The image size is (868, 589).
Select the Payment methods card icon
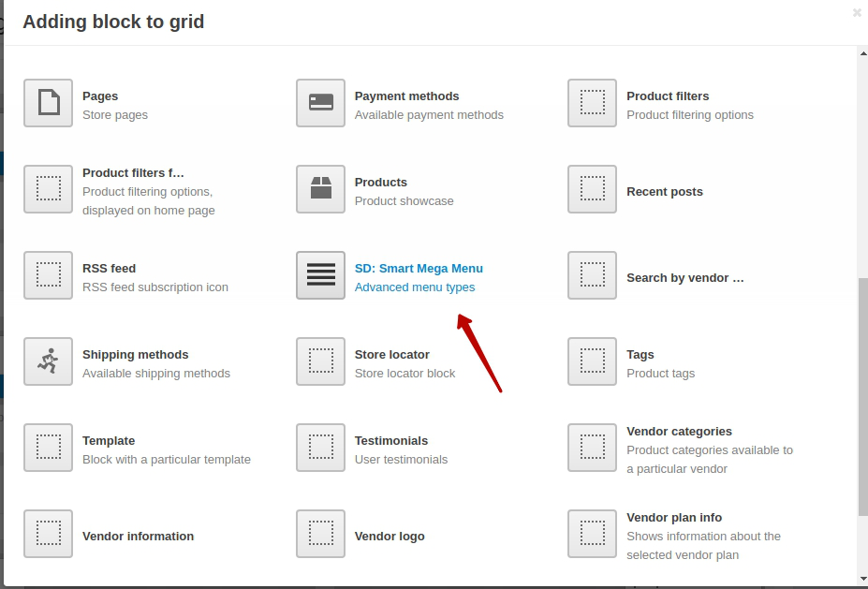pos(320,103)
